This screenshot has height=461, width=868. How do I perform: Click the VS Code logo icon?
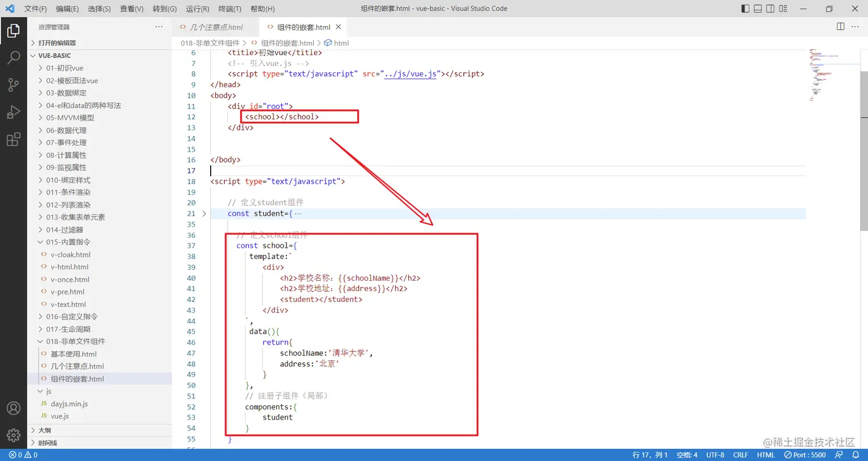tap(9, 9)
